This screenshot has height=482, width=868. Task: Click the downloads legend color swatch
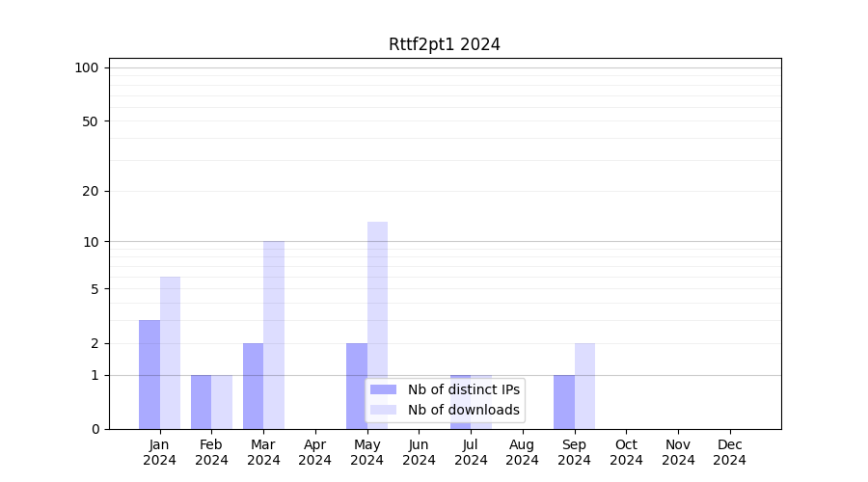tap(383, 410)
